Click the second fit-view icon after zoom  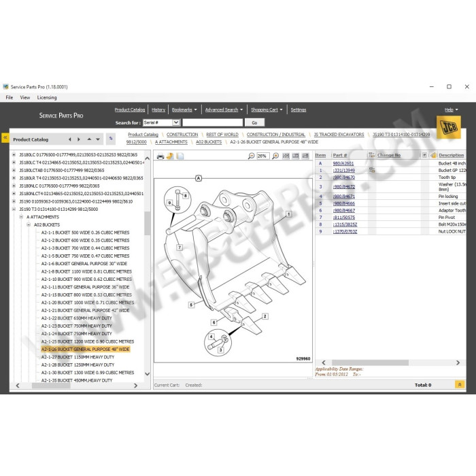click(295, 156)
